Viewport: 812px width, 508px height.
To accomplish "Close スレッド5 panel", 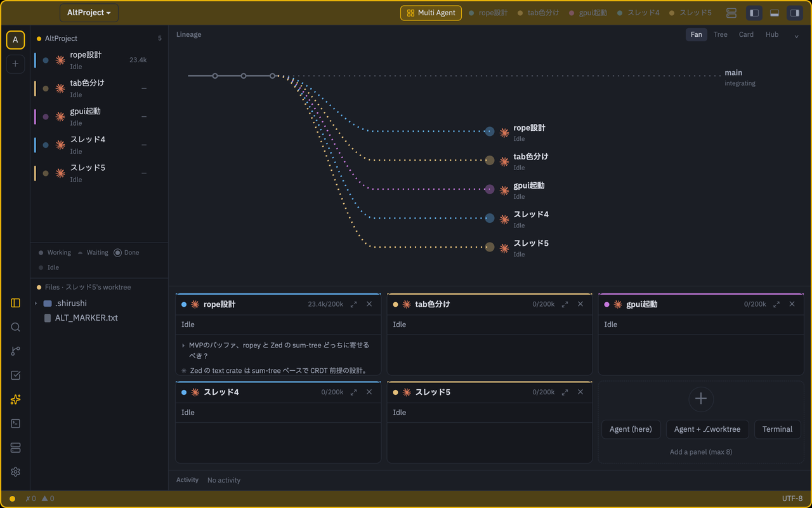I will click(580, 392).
